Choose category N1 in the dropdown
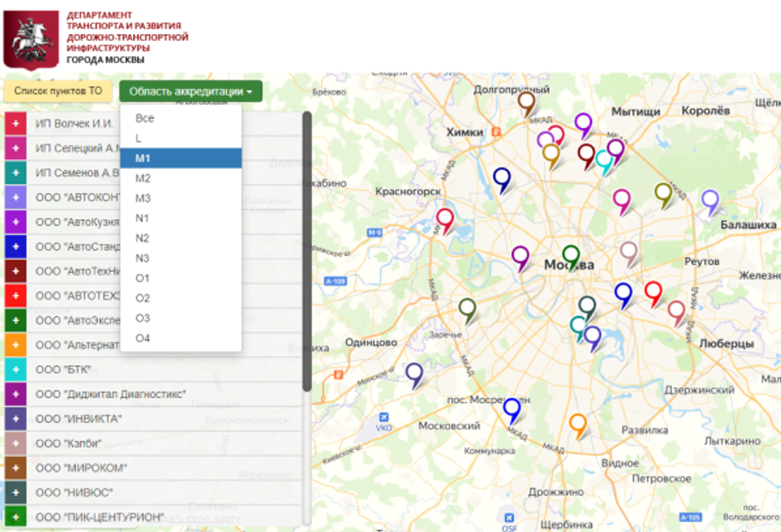 click(181, 218)
